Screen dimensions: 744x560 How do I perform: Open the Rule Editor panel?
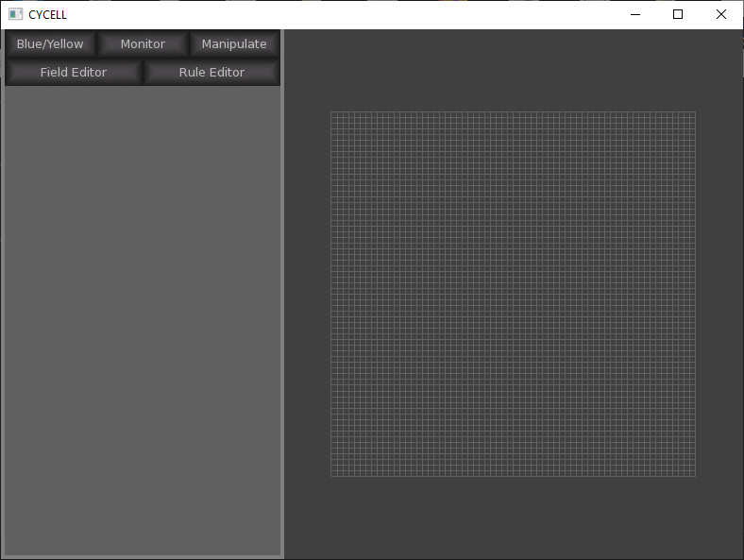click(x=211, y=72)
